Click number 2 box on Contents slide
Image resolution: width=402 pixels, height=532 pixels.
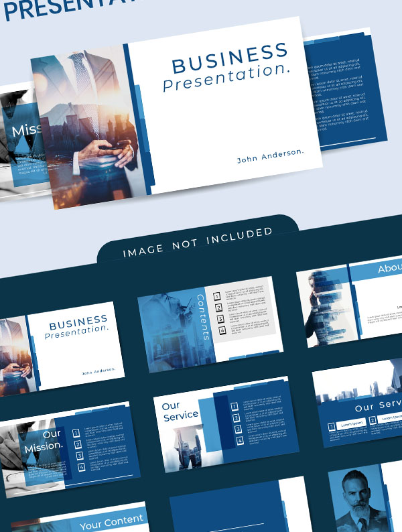tap(218, 308)
